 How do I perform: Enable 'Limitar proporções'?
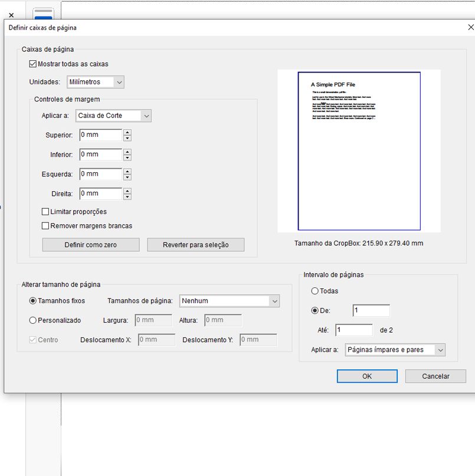pos(45,211)
